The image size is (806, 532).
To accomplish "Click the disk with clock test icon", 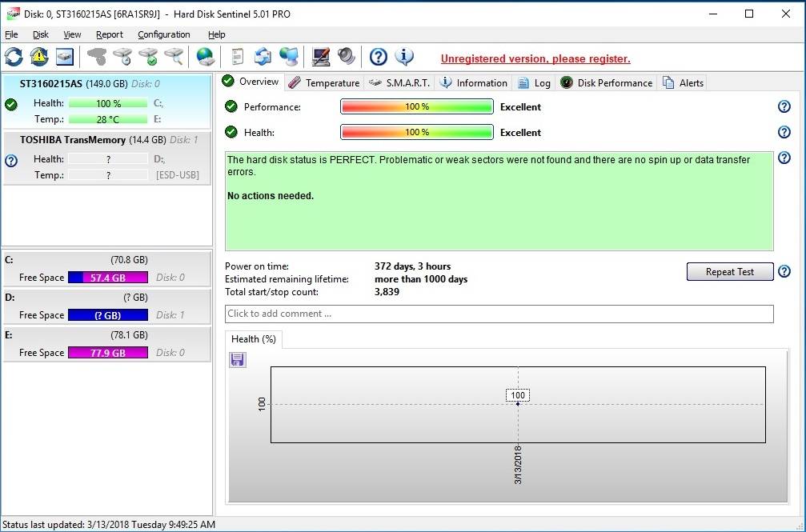I will 122,57.
